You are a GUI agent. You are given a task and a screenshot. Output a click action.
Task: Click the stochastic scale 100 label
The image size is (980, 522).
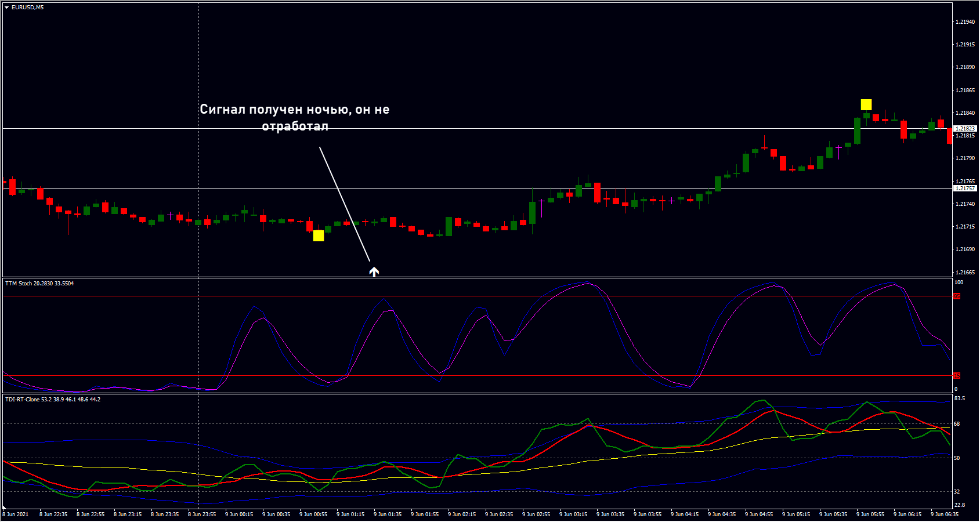(x=959, y=282)
